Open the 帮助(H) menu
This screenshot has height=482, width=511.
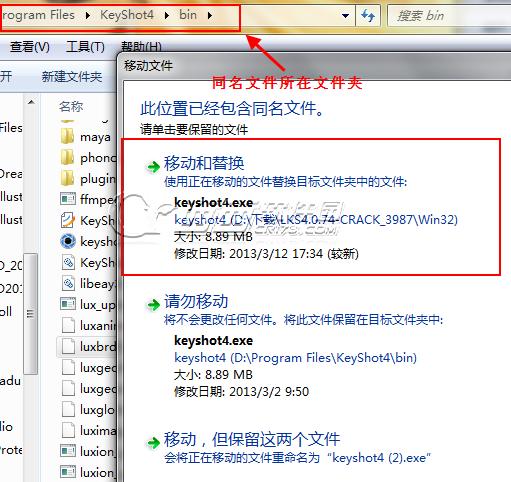coord(141,46)
